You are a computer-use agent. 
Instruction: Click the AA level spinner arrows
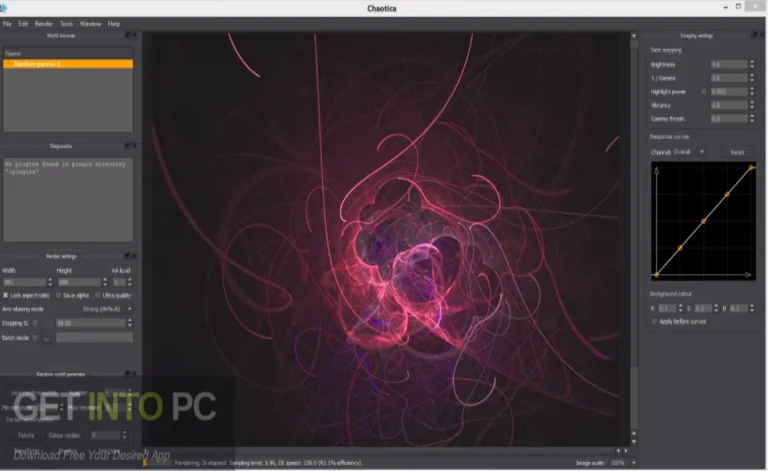(x=129, y=282)
